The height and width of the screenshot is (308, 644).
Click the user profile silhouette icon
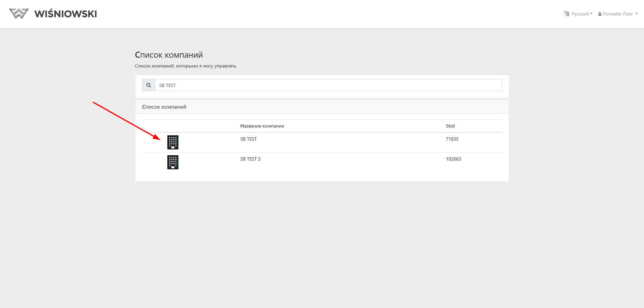click(600, 14)
